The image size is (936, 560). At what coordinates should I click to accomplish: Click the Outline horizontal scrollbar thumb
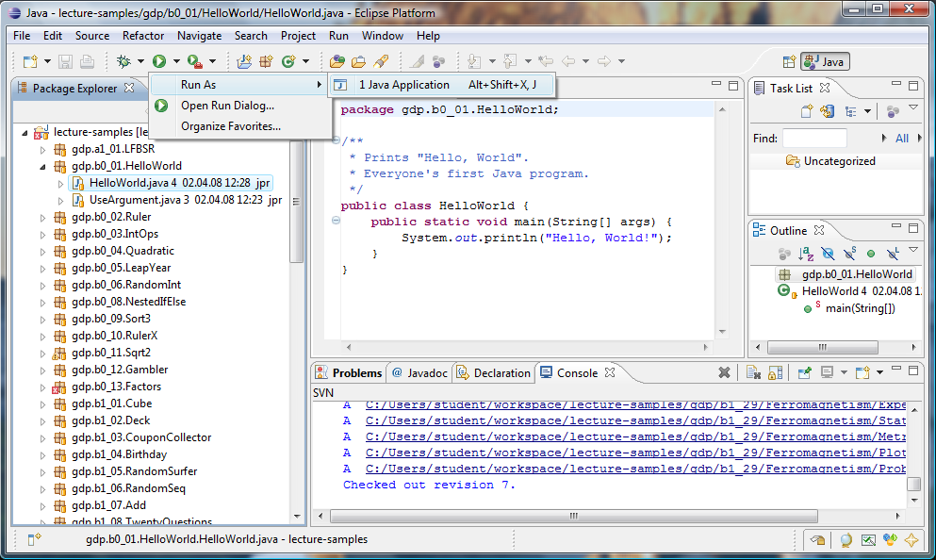pos(823,347)
